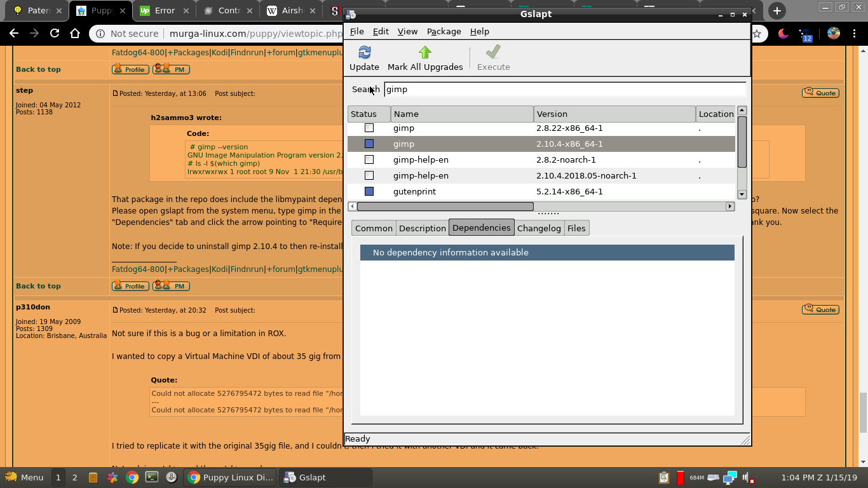Click Quote button on p310don's post
The height and width of the screenshot is (488, 868).
click(820, 309)
